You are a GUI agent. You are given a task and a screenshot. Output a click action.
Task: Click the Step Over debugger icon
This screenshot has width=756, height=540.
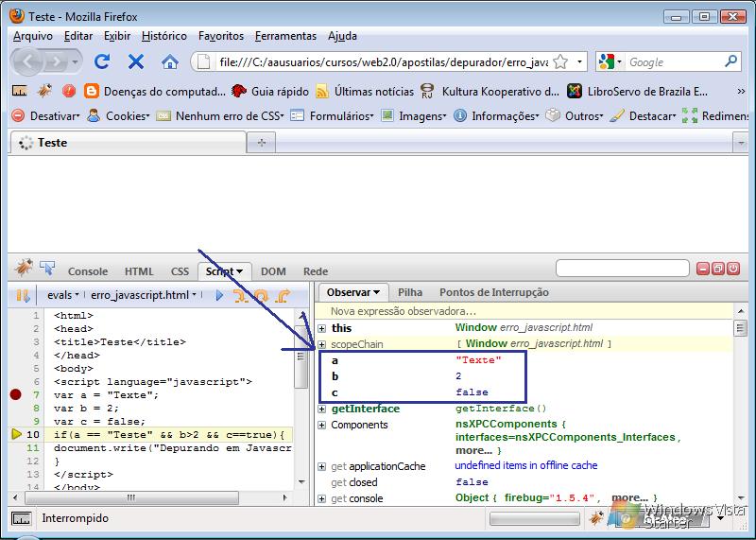coord(262,295)
